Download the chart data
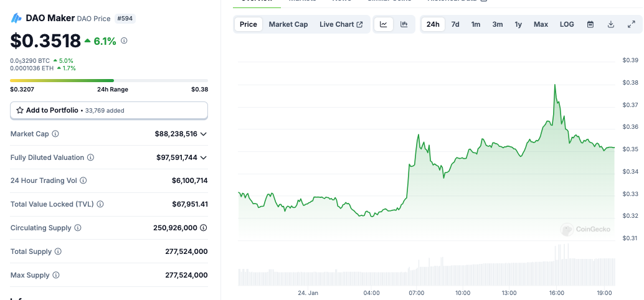This screenshot has height=300, width=644. pyautogui.click(x=611, y=24)
